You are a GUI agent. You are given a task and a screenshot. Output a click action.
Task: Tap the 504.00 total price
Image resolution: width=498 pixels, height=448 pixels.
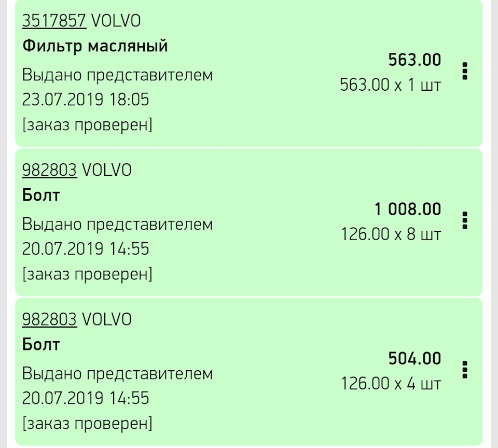[415, 358]
